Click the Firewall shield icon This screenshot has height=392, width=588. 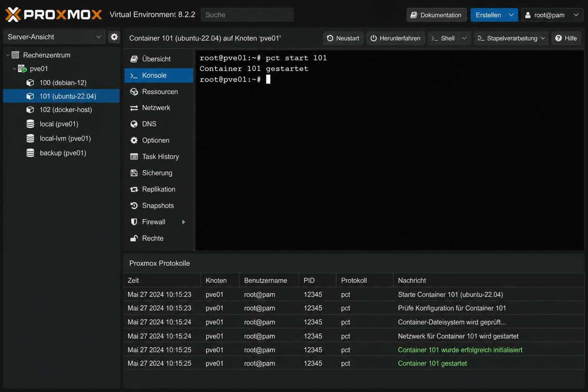tap(134, 222)
